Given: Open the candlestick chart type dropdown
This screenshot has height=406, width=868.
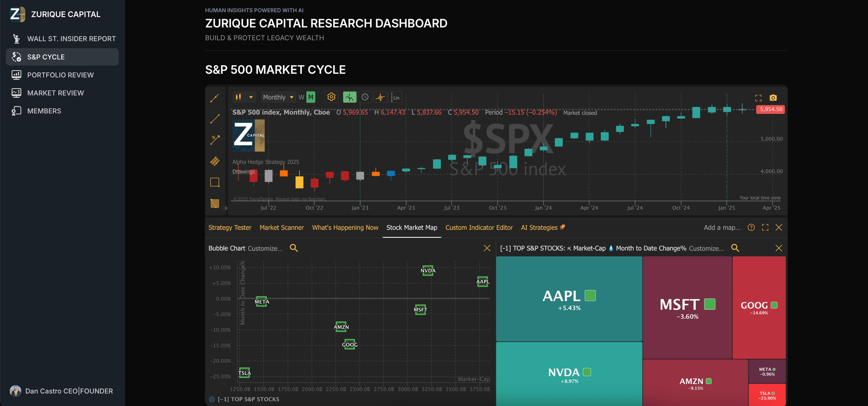Looking at the screenshot, I should pyautogui.click(x=244, y=97).
